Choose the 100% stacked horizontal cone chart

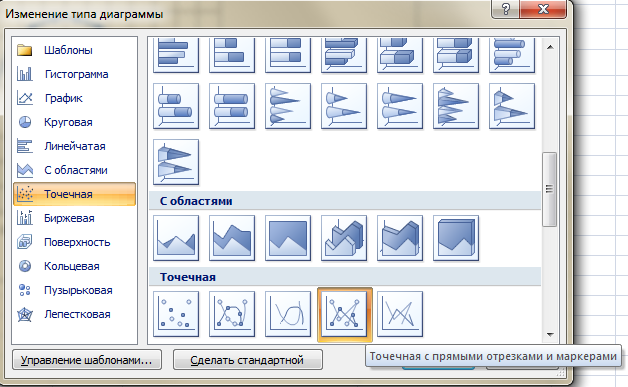coord(400,106)
